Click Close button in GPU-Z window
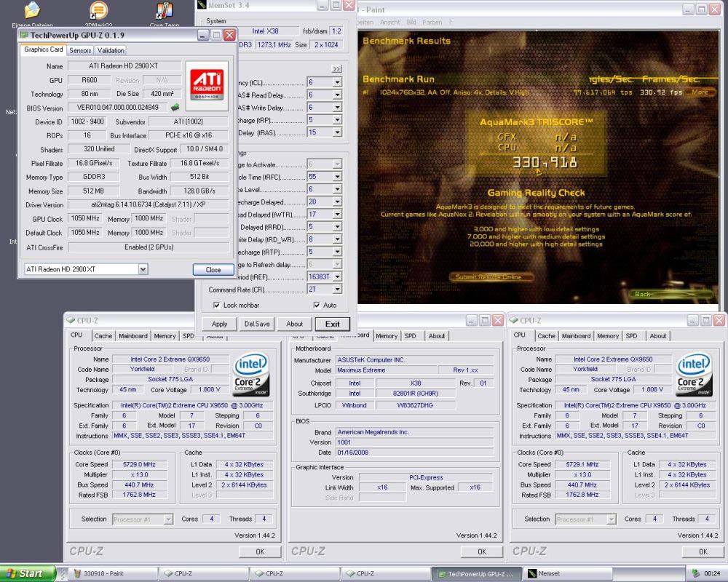The height and width of the screenshot is (582, 728). [213, 269]
